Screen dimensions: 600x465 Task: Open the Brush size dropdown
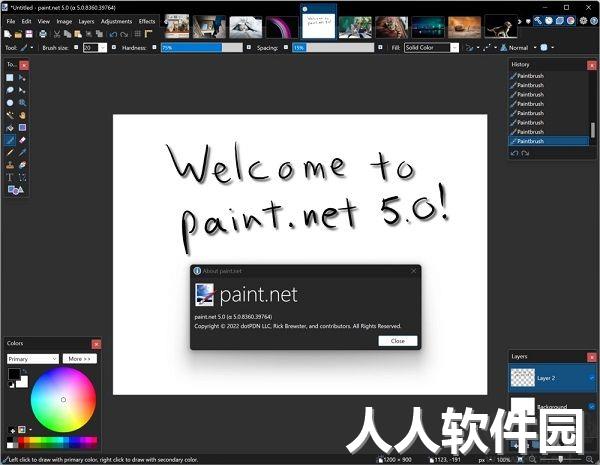(103, 48)
